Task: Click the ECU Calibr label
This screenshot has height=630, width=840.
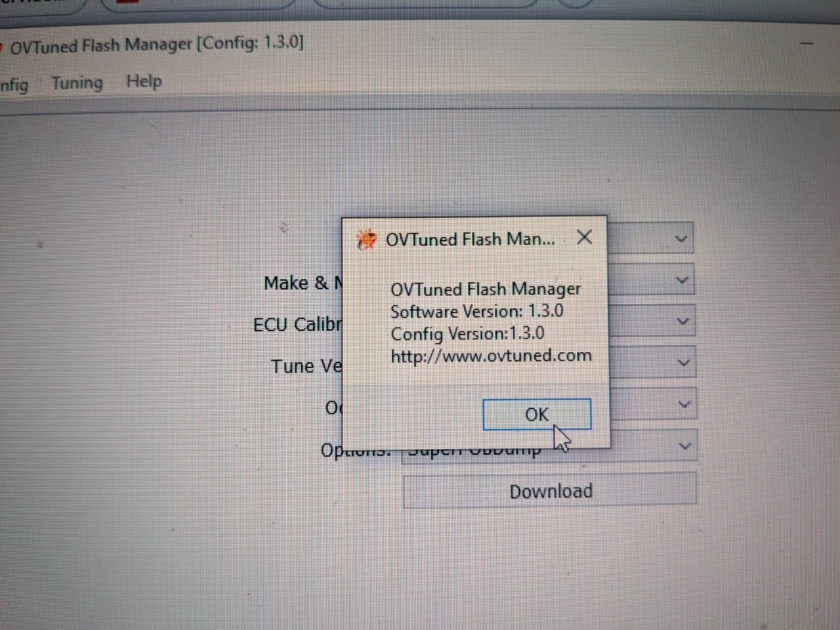Action: click(x=297, y=324)
